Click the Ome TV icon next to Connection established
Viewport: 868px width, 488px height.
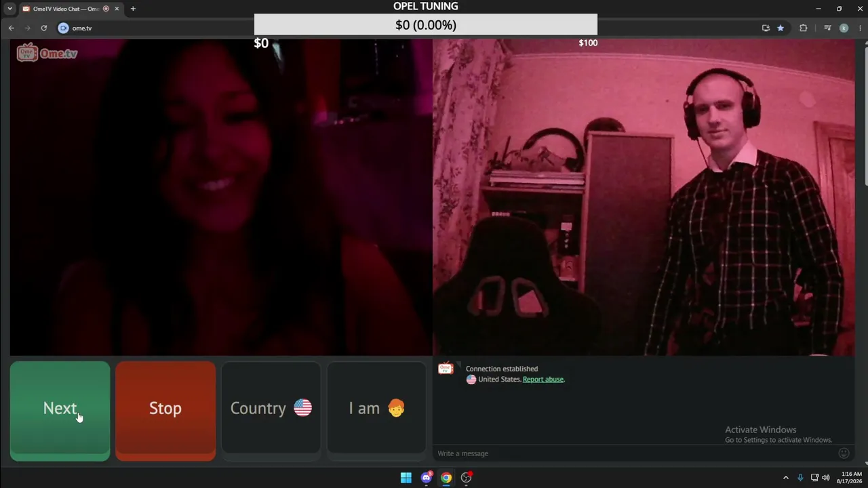pyautogui.click(x=446, y=369)
